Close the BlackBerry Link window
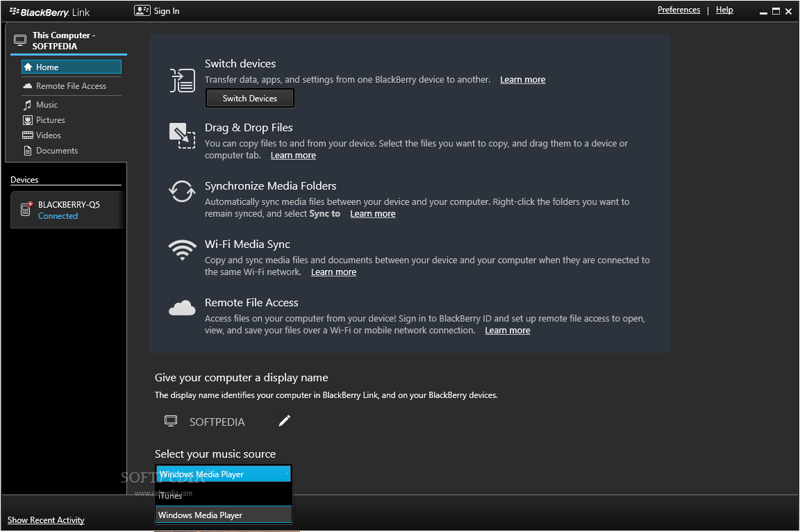 click(788, 11)
